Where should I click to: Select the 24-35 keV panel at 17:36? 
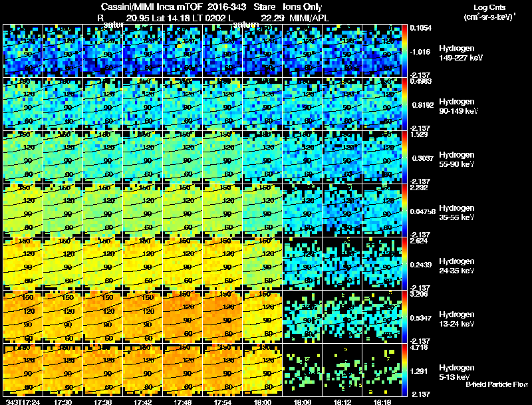coord(102,263)
